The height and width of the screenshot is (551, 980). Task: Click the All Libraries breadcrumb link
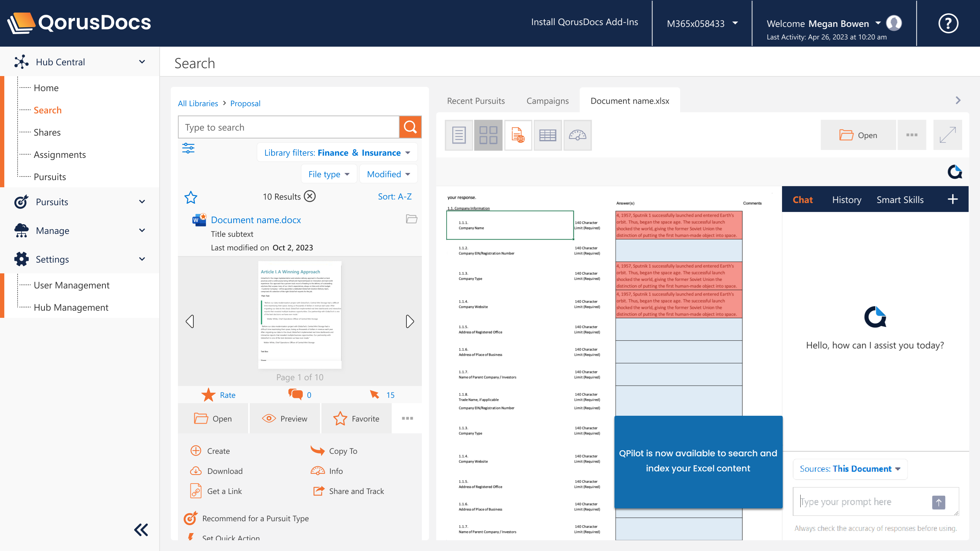click(198, 103)
